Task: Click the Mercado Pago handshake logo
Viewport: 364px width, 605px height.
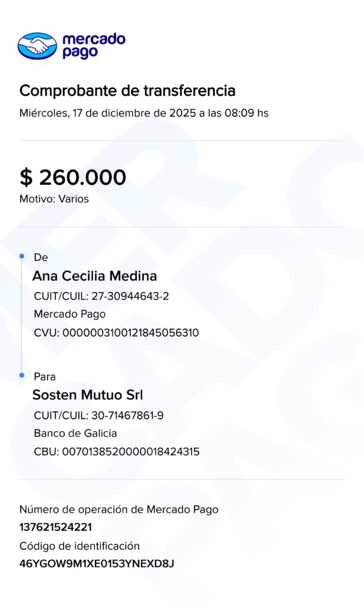Action: click(x=37, y=45)
